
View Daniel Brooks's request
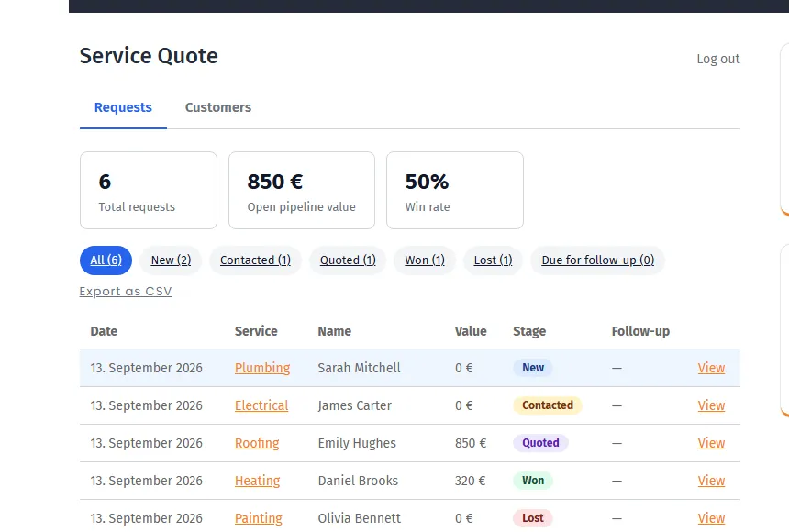click(711, 482)
